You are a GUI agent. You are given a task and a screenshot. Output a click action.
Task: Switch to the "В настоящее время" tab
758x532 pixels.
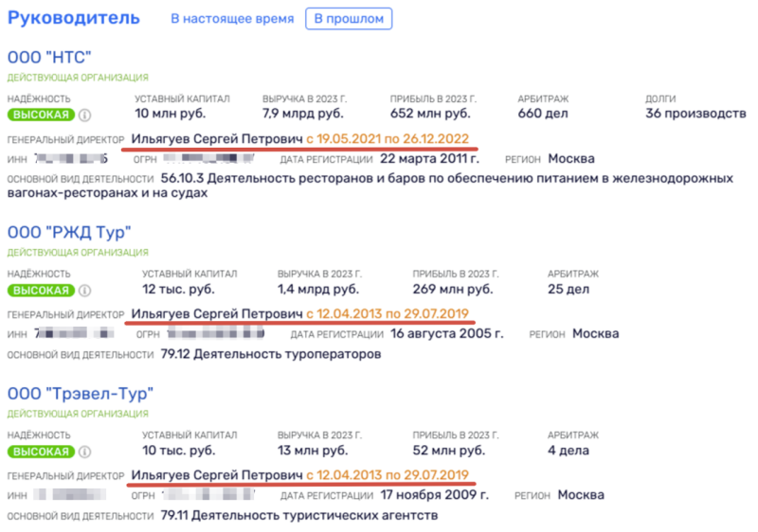coord(232,19)
